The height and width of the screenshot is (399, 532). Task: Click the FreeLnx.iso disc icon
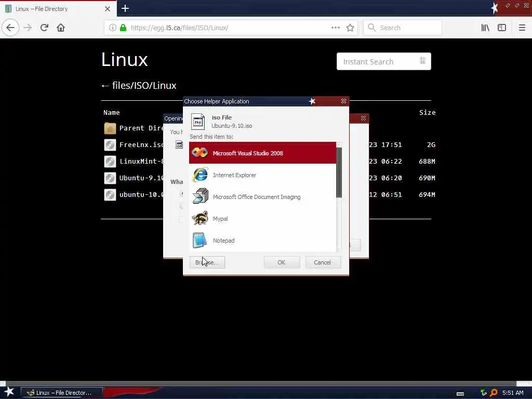coord(110,145)
